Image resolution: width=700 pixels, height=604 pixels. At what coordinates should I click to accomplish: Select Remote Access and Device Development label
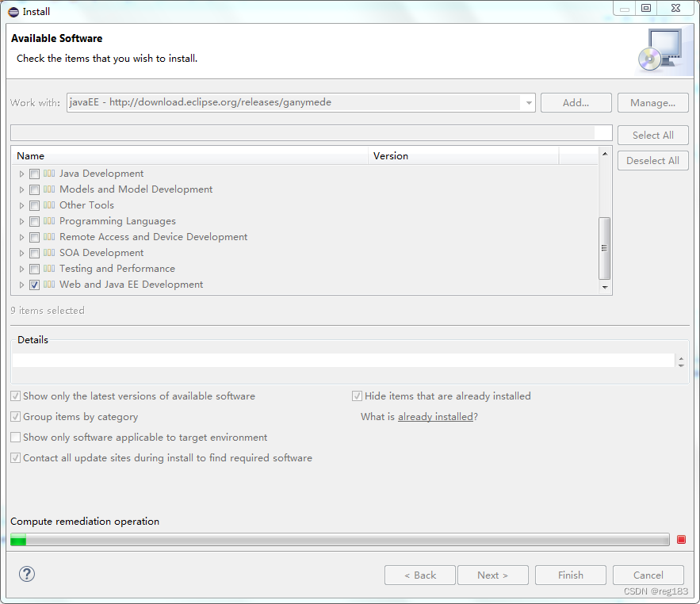coord(153,236)
